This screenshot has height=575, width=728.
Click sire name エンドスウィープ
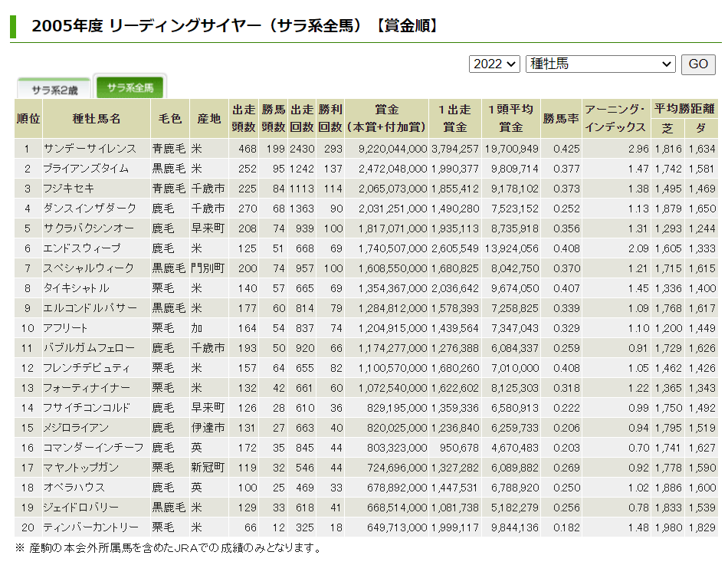[82, 248]
